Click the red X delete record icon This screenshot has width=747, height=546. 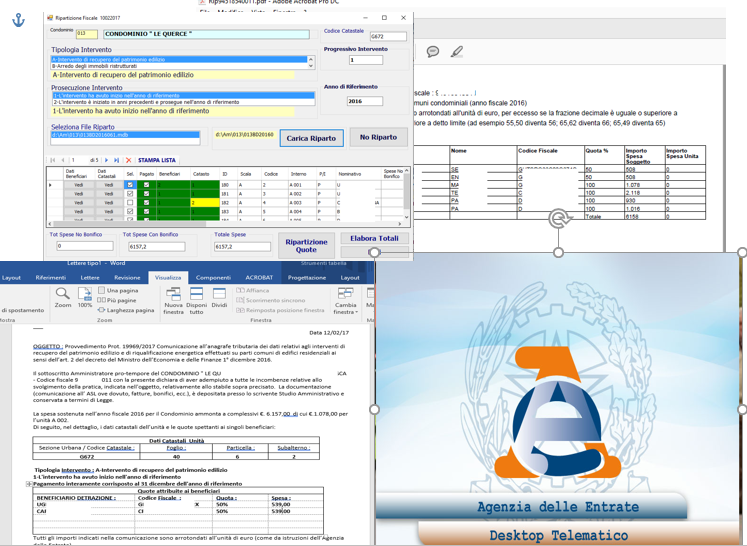(x=128, y=160)
